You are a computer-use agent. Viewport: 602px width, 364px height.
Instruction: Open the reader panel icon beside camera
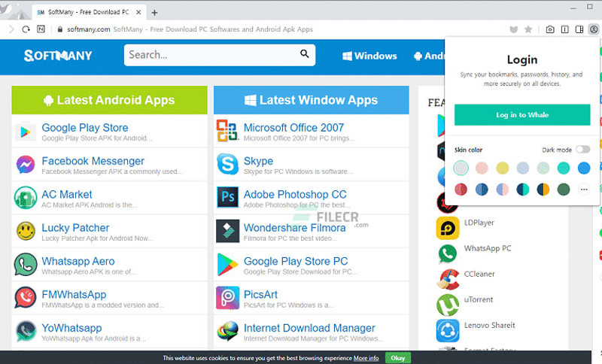(564, 29)
